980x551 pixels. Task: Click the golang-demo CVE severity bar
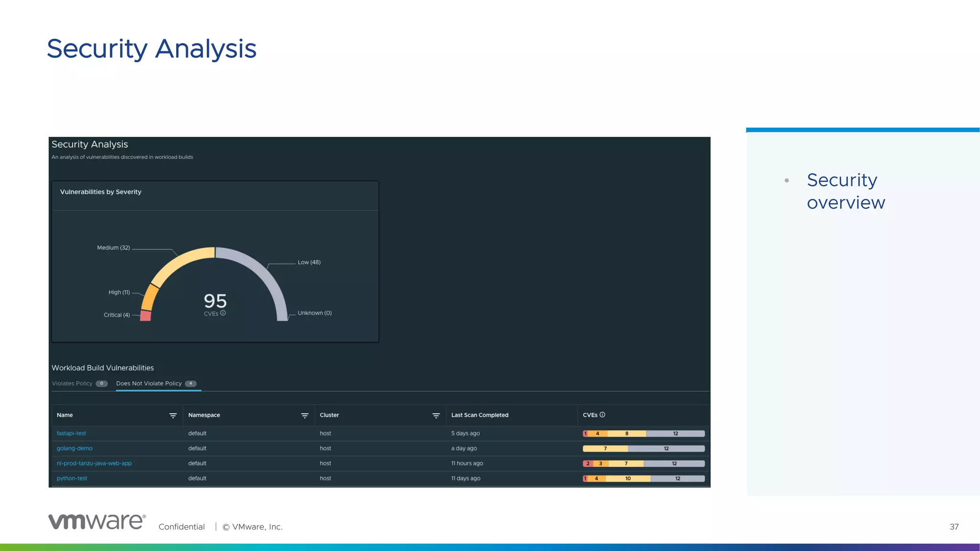pos(644,449)
